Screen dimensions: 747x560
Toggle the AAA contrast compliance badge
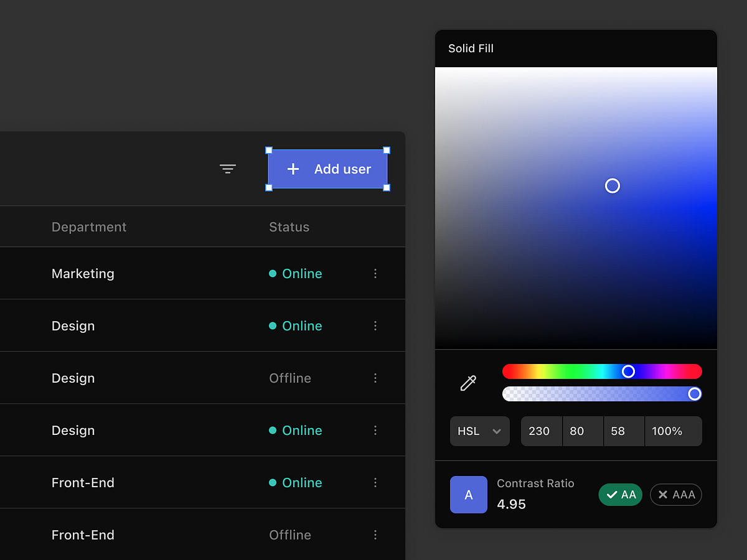point(676,495)
